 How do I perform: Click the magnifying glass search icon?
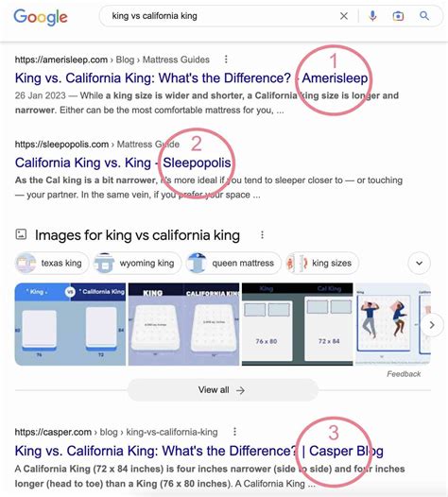pyautogui.click(x=424, y=16)
